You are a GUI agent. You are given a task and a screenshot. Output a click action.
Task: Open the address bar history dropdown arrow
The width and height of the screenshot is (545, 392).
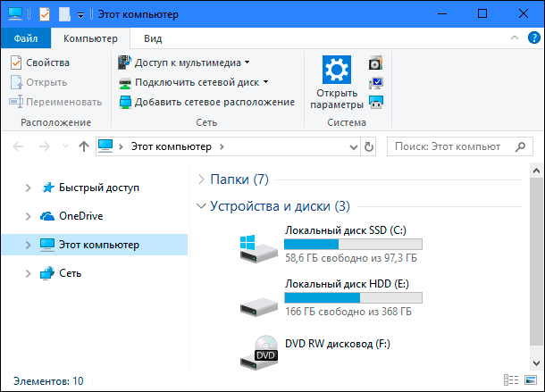point(354,147)
